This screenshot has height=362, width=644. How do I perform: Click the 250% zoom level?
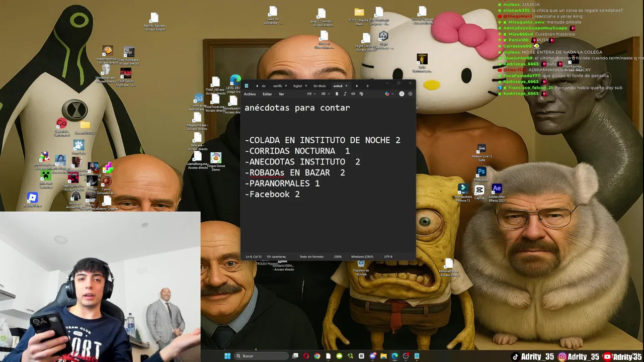tap(338, 256)
